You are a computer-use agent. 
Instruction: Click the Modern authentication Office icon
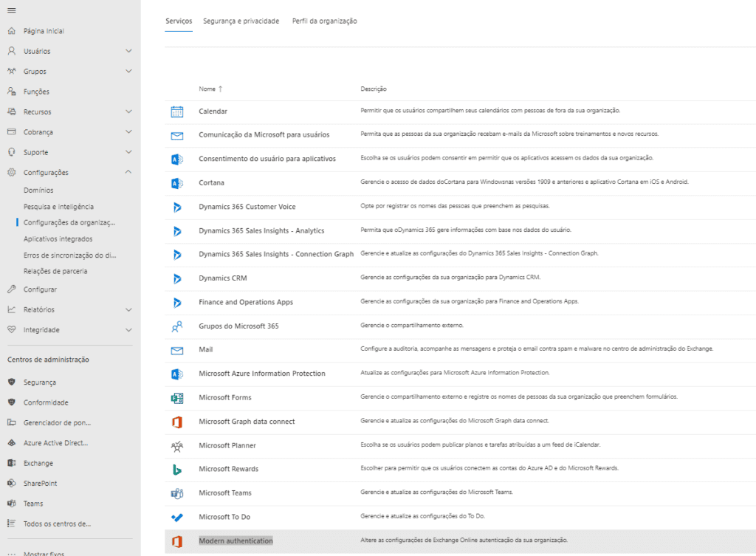(177, 541)
